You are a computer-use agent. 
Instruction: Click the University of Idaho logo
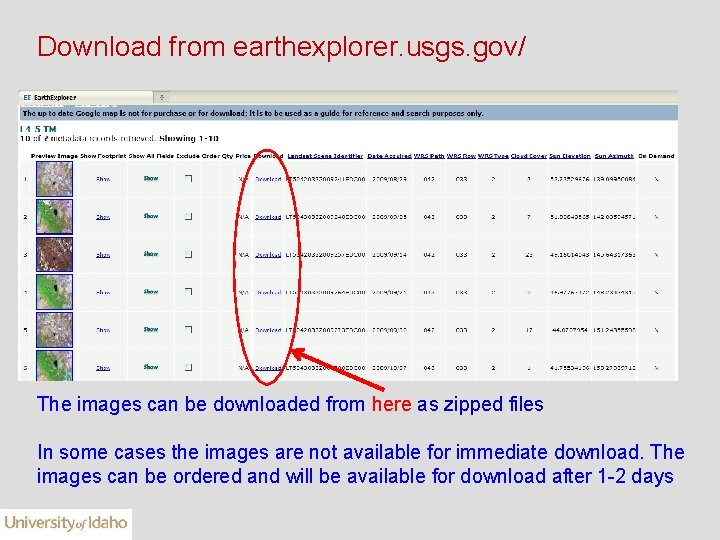(66, 523)
